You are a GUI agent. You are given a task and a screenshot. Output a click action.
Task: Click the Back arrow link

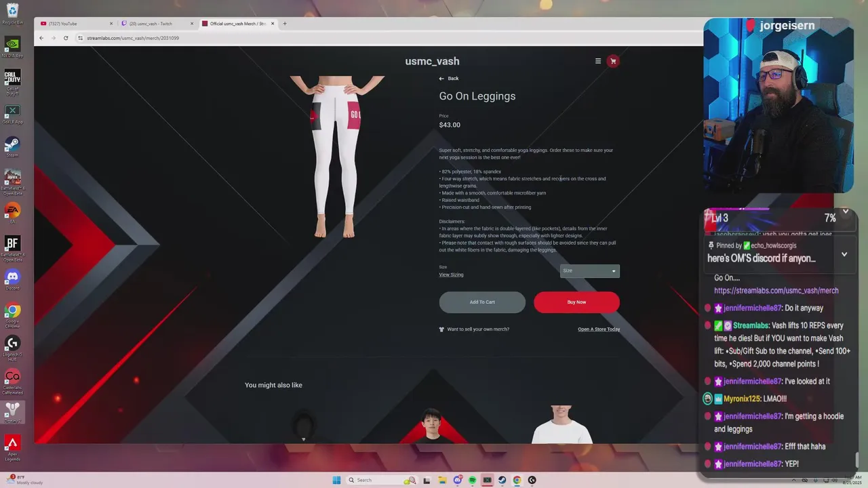[x=449, y=79]
